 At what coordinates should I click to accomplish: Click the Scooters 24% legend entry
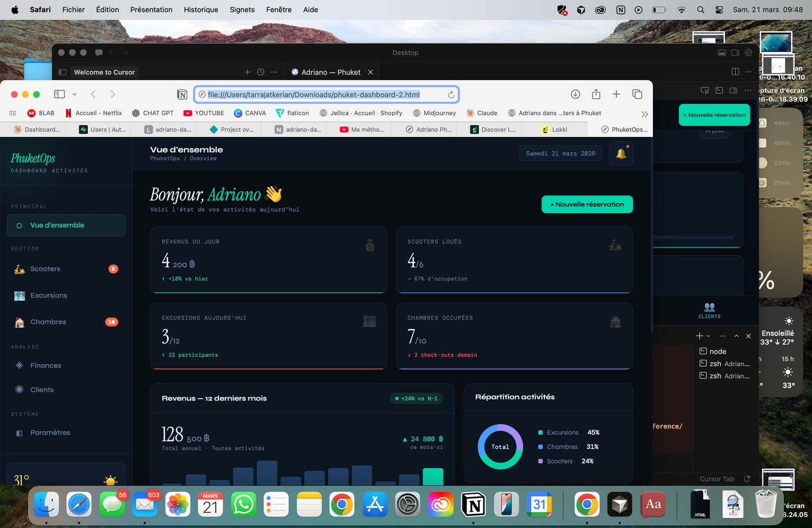[x=566, y=461]
